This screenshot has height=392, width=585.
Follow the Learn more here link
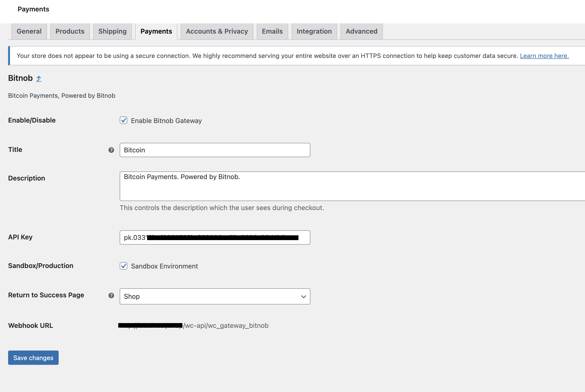point(544,56)
